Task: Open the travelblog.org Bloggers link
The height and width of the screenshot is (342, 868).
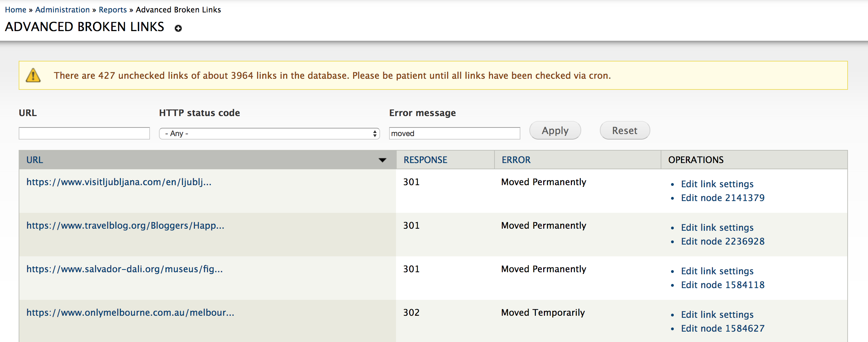Action: 125,226
